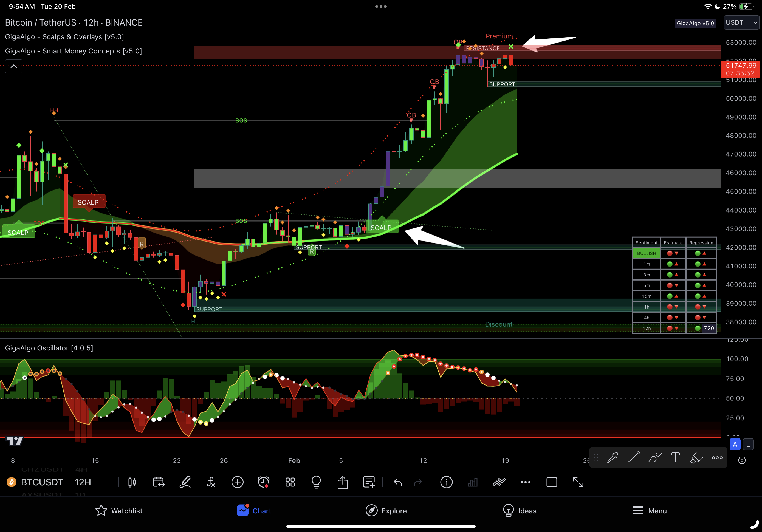Tap the BTCUSDT symbol name
Screen dimensions: 762x532
[x=42, y=482]
